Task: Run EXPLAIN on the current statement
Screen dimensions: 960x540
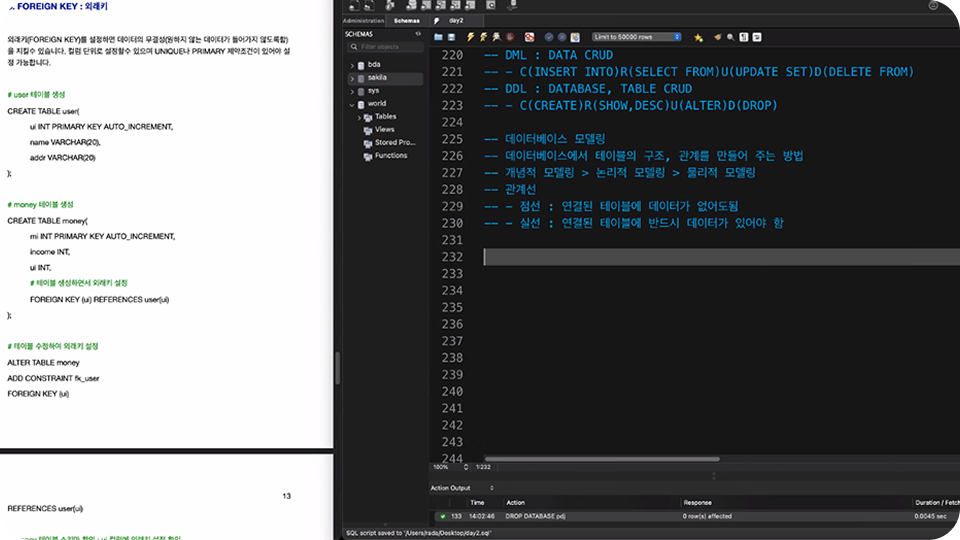Action: click(x=497, y=37)
